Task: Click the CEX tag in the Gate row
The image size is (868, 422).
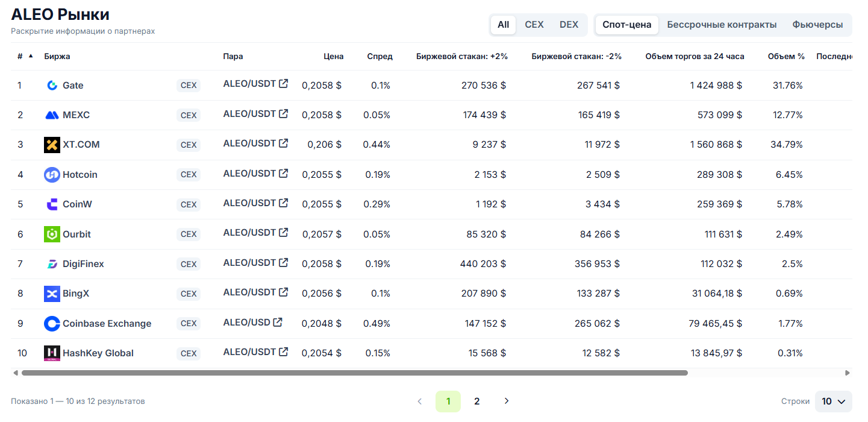Action: pos(189,86)
